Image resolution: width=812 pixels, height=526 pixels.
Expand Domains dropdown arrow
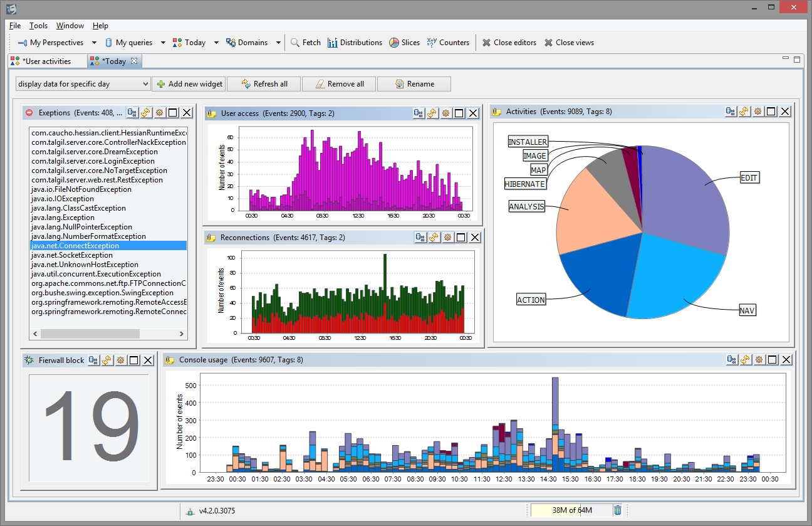(278, 43)
